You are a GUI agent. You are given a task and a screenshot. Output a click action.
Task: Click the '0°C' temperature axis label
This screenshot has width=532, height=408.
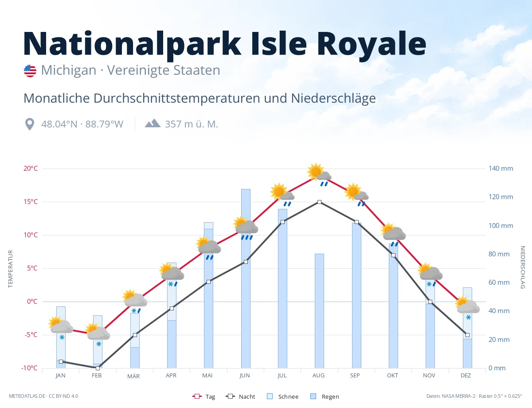pos(32,302)
